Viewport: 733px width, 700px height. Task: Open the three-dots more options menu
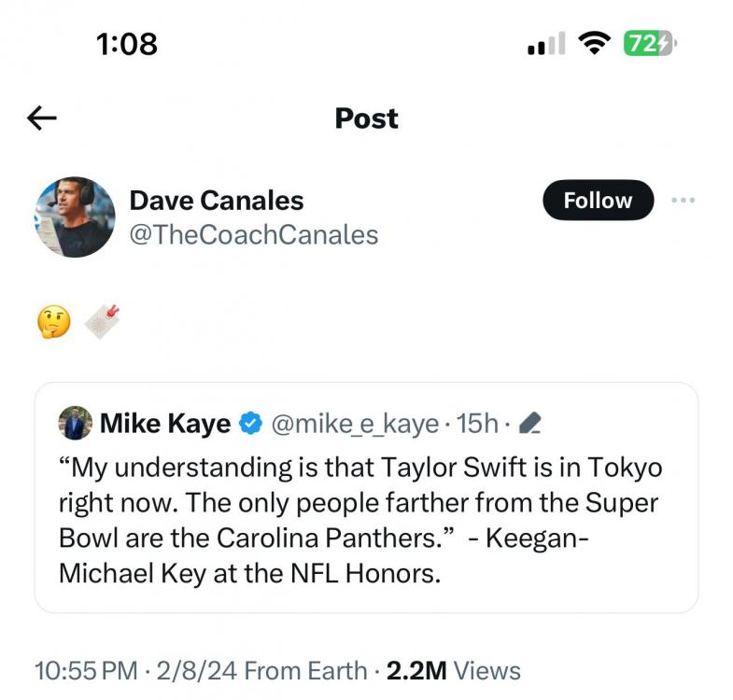click(x=684, y=200)
